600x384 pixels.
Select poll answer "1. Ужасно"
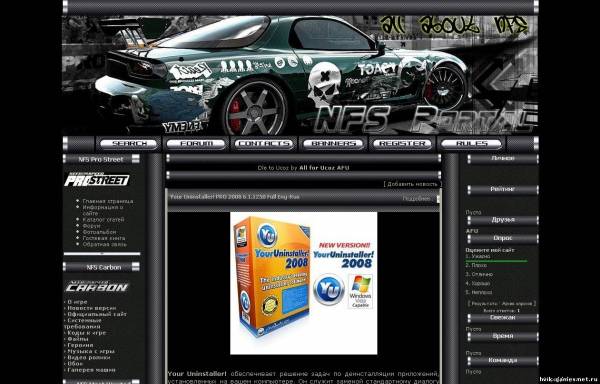(x=478, y=257)
